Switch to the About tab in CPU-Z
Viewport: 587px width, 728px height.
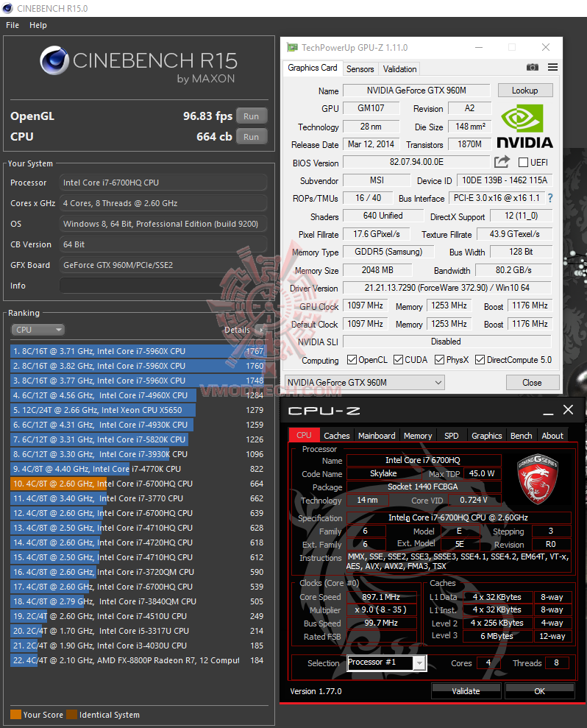(552, 436)
